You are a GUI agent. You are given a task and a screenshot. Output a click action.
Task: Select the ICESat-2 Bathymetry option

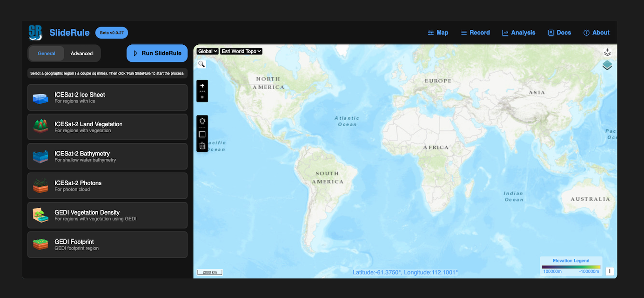pos(107,156)
